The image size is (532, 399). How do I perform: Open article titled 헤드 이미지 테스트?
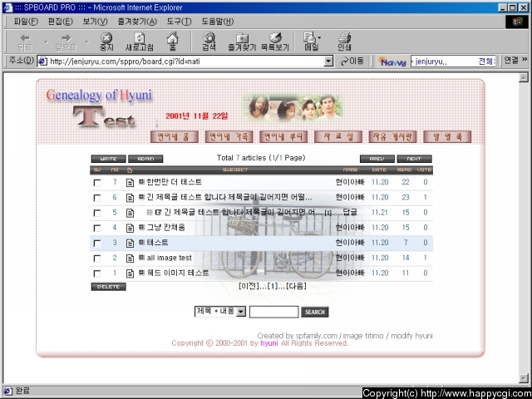178,273
